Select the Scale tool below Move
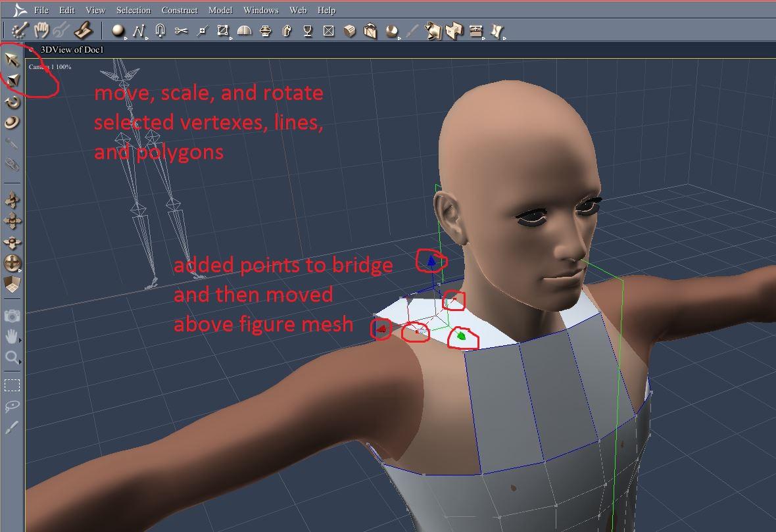Viewport: 776px width, 532px height. pos(12,80)
